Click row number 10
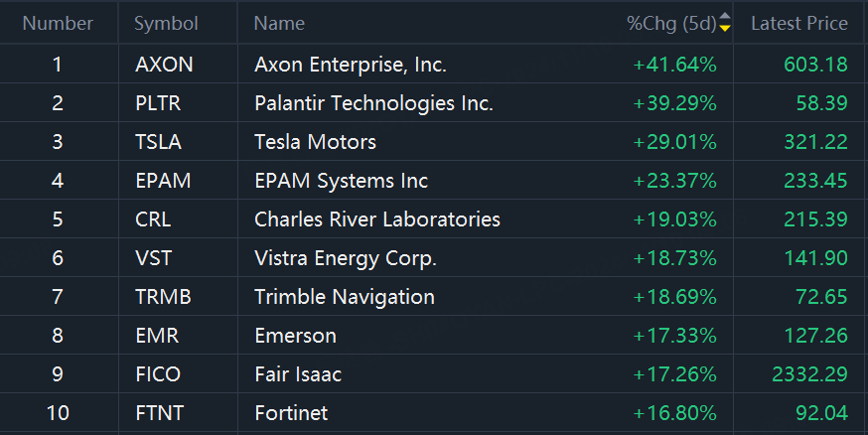Image resolution: width=868 pixels, height=435 pixels. [x=58, y=413]
